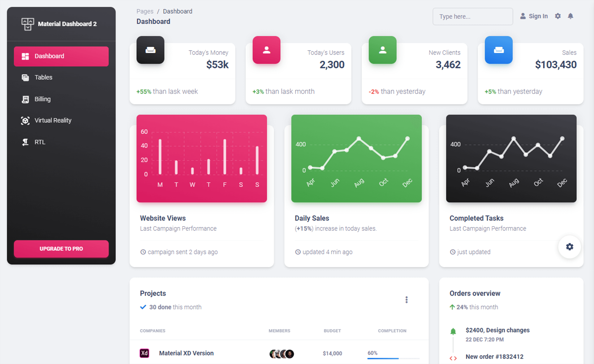Click the UPGRADE TO PRO button

(61, 248)
